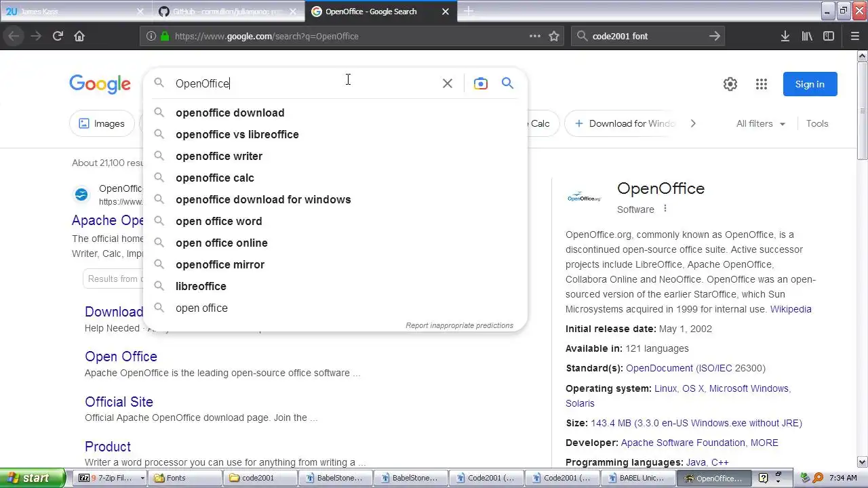Open the Downloads arrow in Firefox toolbar
The height and width of the screenshot is (488, 868).
coord(785,36)
